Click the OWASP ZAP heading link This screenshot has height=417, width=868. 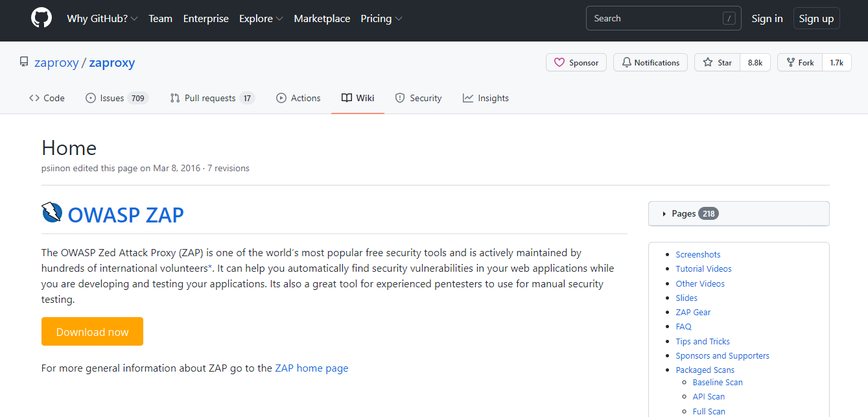[x=126, y=214]
